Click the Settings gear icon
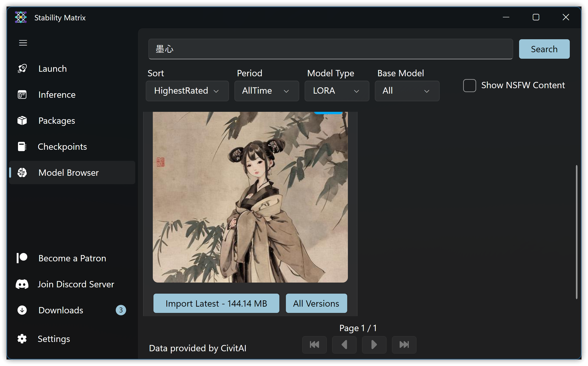 [22, 339]
